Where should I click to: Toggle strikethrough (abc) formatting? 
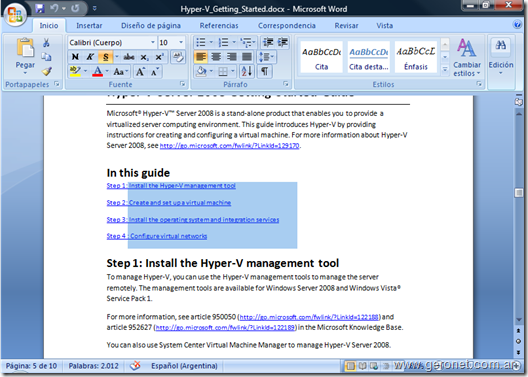coord(129,57)
